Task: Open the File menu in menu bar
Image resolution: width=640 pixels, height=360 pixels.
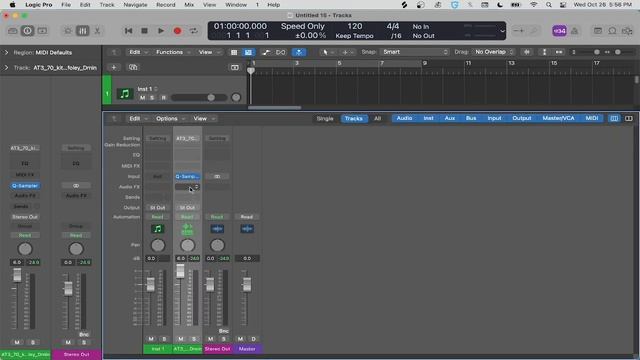Action: tap(66, 5)
